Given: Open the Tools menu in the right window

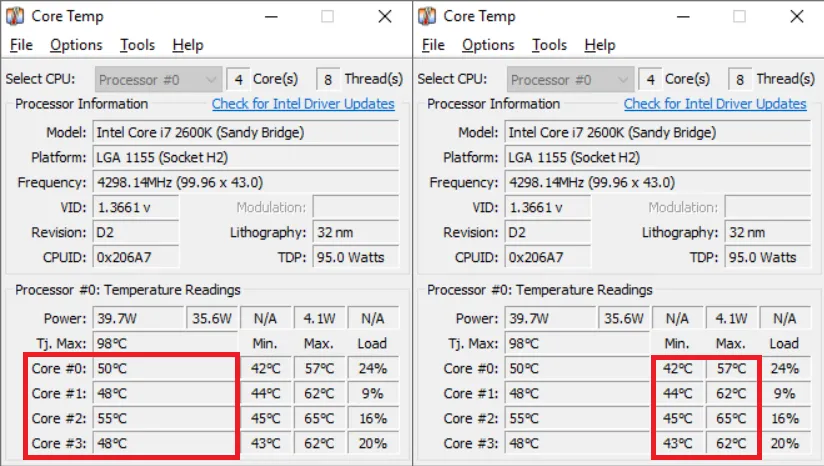Looking at the screenshot, I should tap(549, 45).
